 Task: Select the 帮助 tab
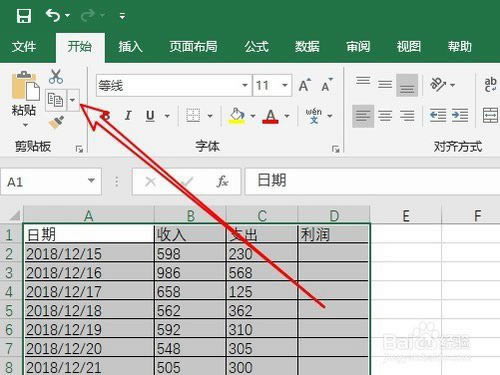click(x=460, y=47)
